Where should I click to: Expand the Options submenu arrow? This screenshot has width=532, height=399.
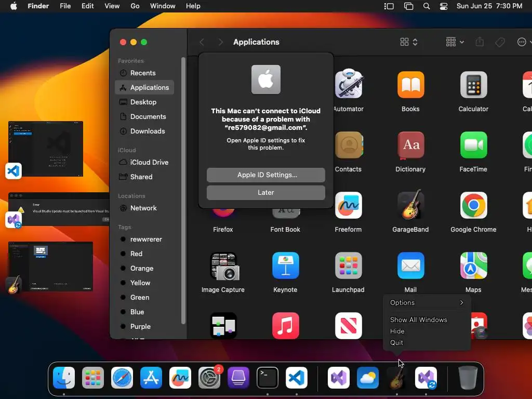coord(461,303)
